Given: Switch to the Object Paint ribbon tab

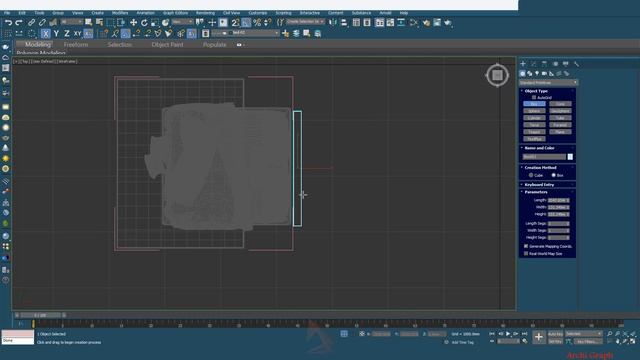Looking at the screenshot, I should [x=167, y=44].
